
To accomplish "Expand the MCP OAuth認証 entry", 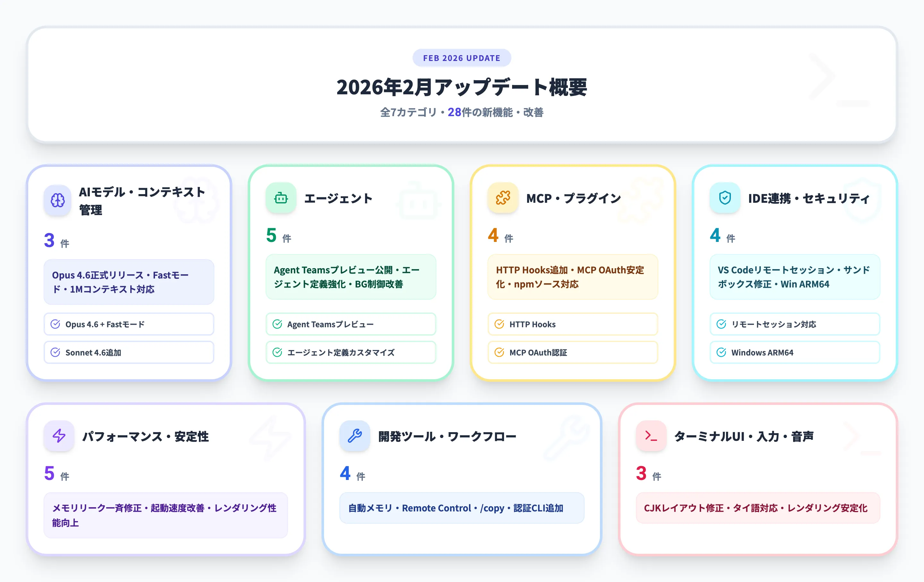I will (572, 352).
